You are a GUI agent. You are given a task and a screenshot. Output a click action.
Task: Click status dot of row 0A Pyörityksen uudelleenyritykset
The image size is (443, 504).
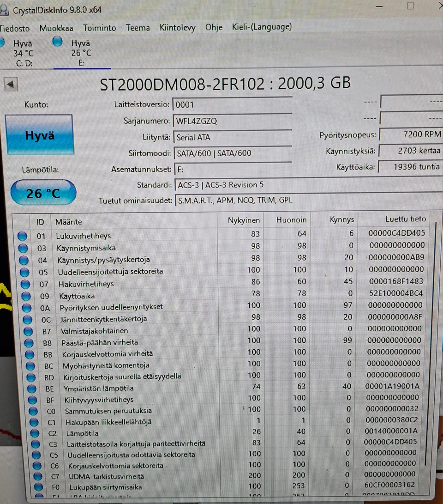(27, 308)
